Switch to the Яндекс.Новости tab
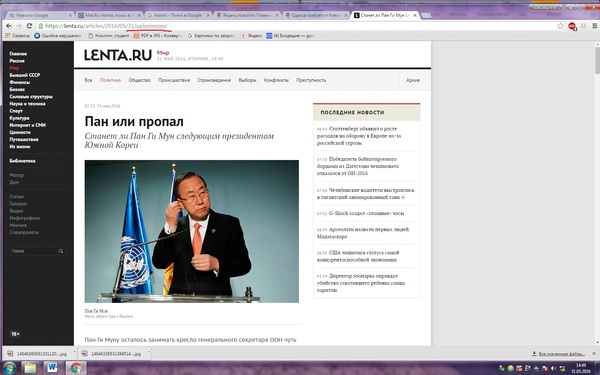Image resolution: width=600 pixels, height=375 pixels. click(248, 15)
